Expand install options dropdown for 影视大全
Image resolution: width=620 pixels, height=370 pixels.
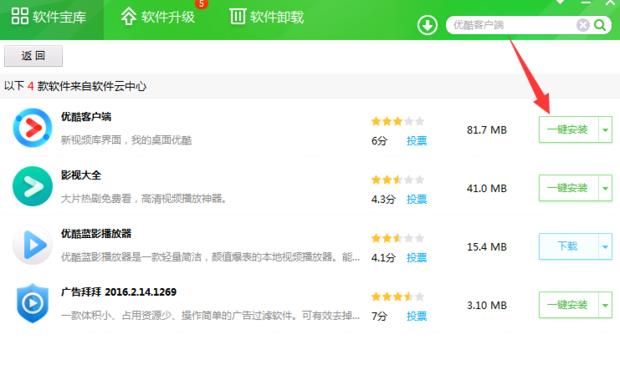(x=605, y=188)
